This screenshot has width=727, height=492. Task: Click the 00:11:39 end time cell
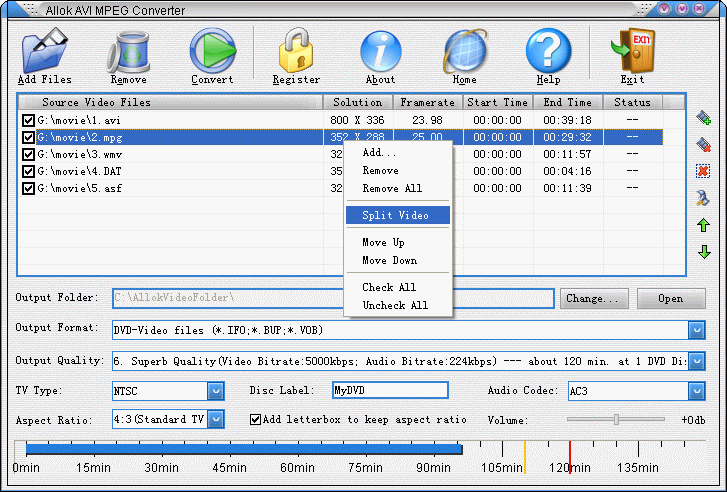(x=568, y=188)
